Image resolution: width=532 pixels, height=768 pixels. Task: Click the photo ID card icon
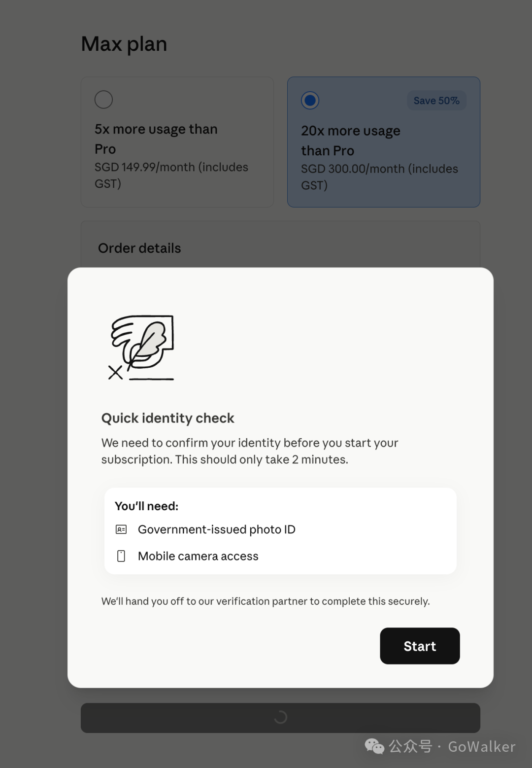click(x=121, y=529)
